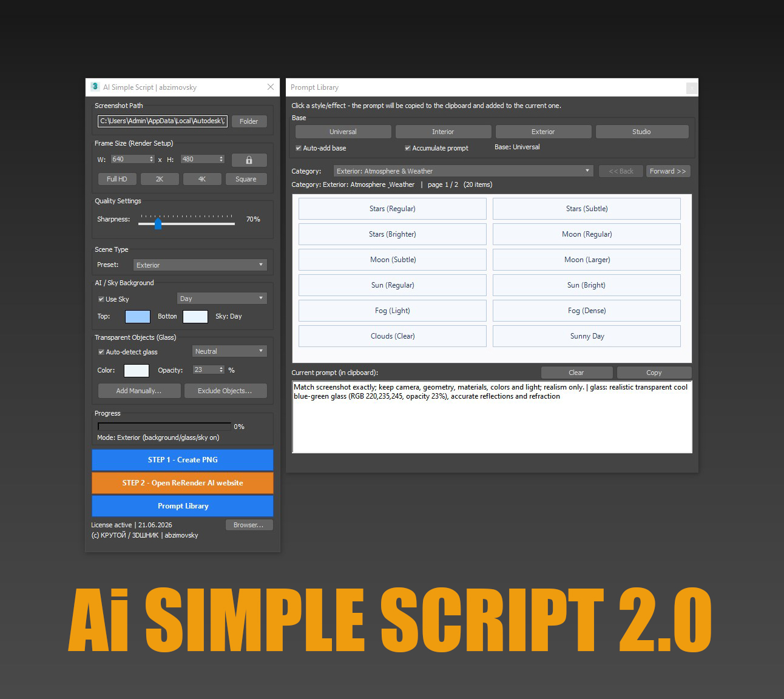This screenshot has height=699, width=784.
Task: Add the Stars (Subtle) prompt
Action: pos(587,209)
